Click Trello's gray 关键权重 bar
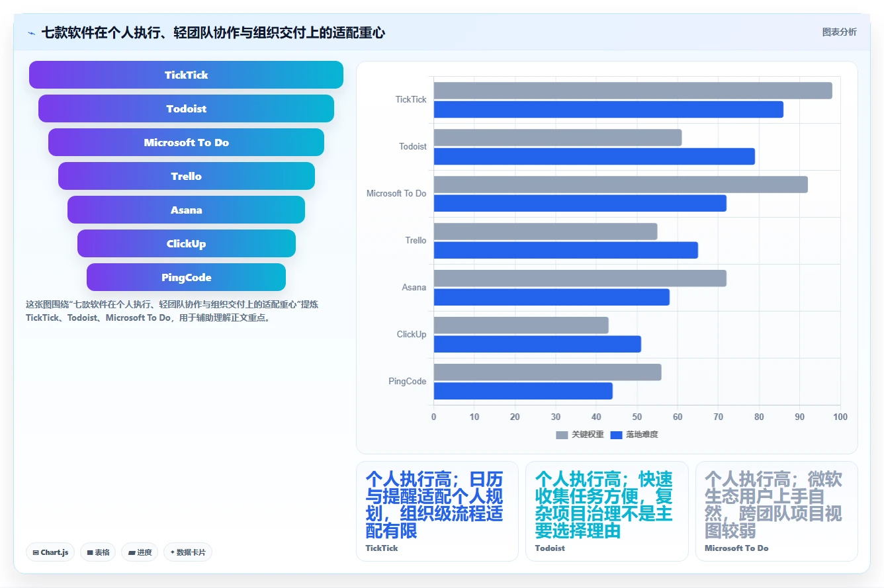 (545, 231)
